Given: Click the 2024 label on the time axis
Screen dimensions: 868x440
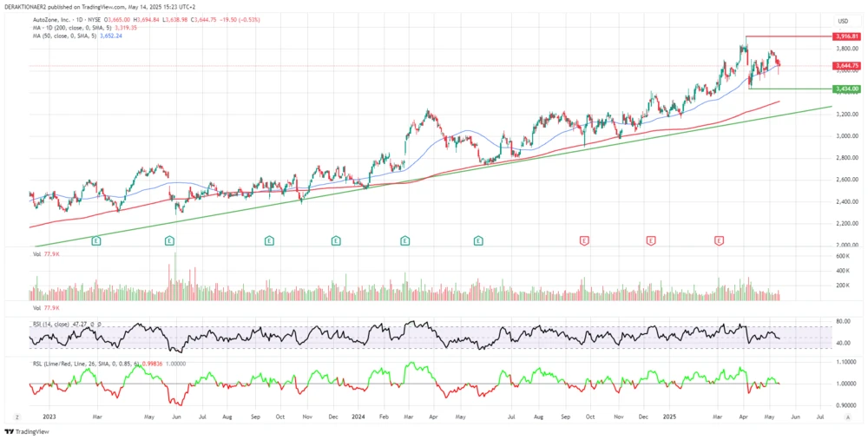Looking at the screenshot, I should coord(358,417).
